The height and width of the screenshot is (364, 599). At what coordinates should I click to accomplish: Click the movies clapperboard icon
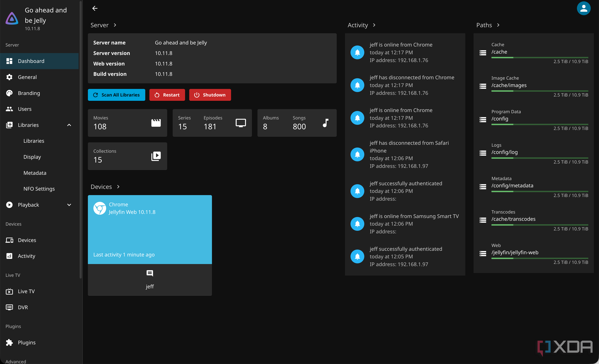pos(156,123)
